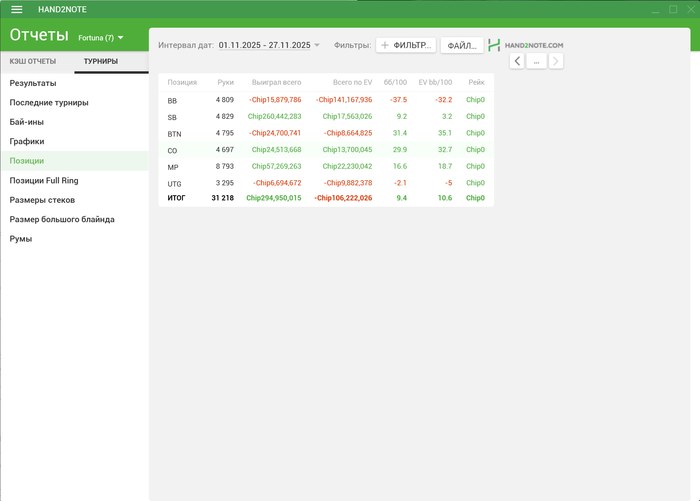Open the Последние турниры report
Image resolution: width=700 pixels, height=501 pixels.
48,102
